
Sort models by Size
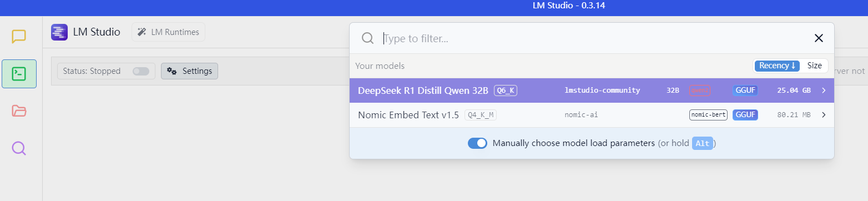point(814,66)
